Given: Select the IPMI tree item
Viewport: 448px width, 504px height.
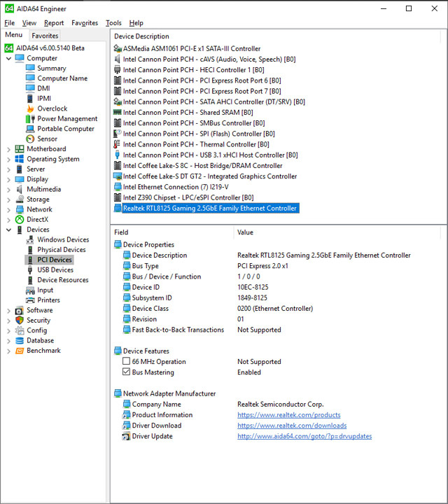Looking at the screenshot, I should click(x=44, y=99).
